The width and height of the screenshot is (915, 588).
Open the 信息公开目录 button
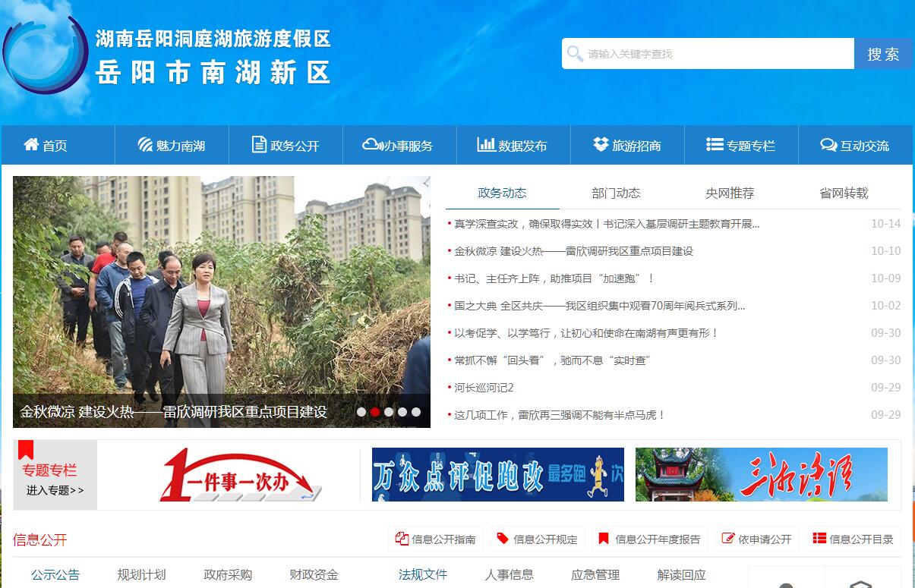tap(853, 539)
